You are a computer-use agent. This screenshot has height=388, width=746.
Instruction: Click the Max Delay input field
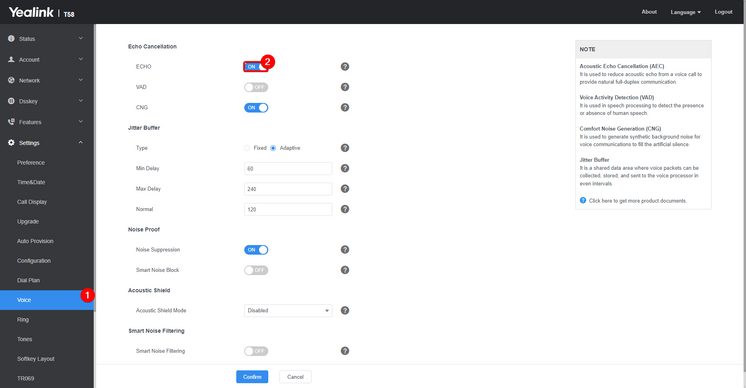pos(288,189)
